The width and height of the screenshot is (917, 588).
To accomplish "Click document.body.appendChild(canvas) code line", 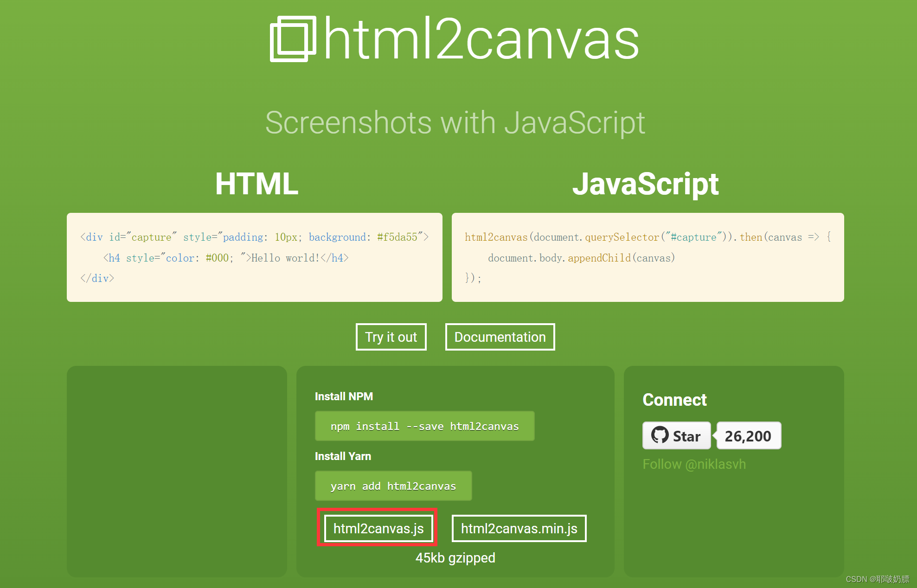I will [x=581, y=258].
